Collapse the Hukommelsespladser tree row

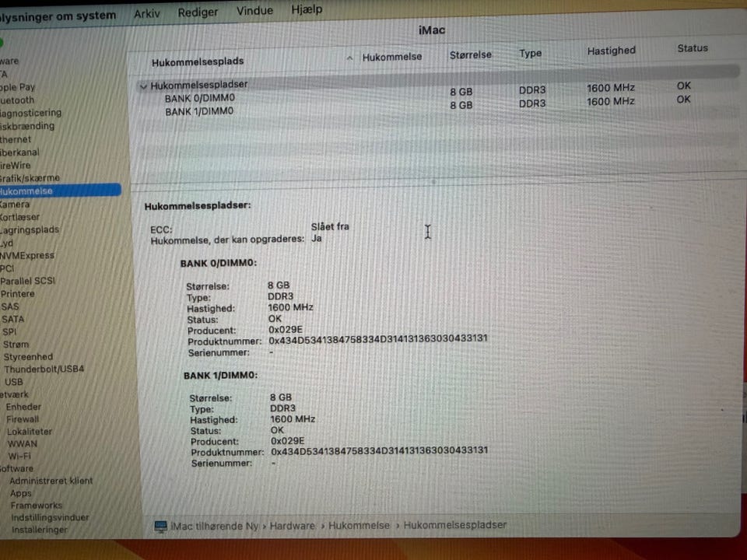point(143,86)
